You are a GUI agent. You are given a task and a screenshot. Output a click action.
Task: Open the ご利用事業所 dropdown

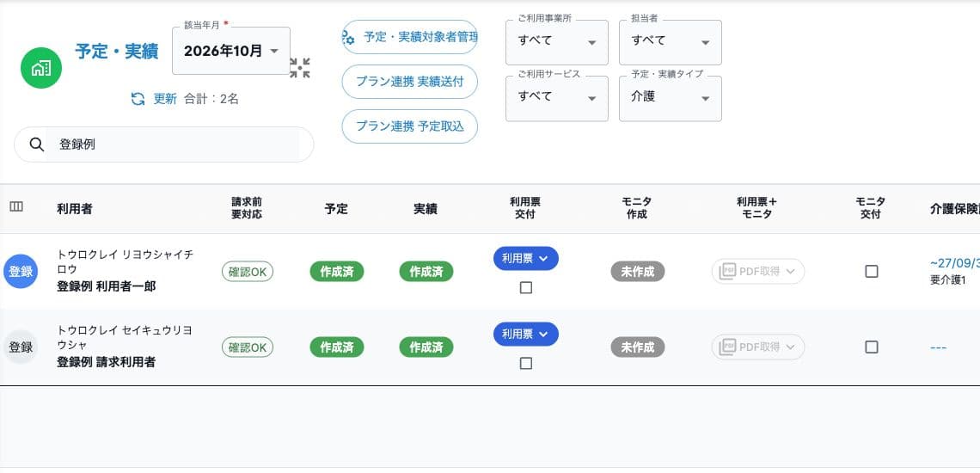[557, 42]
